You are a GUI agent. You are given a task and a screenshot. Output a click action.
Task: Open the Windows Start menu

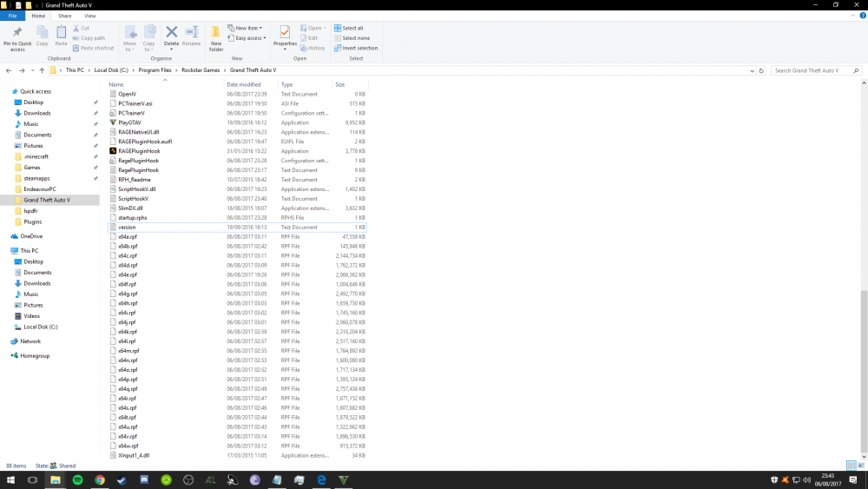point(10,480)
